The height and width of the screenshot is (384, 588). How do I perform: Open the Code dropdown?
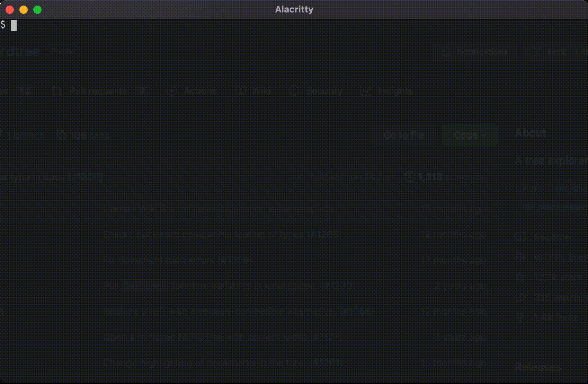(x=470, y=135)
